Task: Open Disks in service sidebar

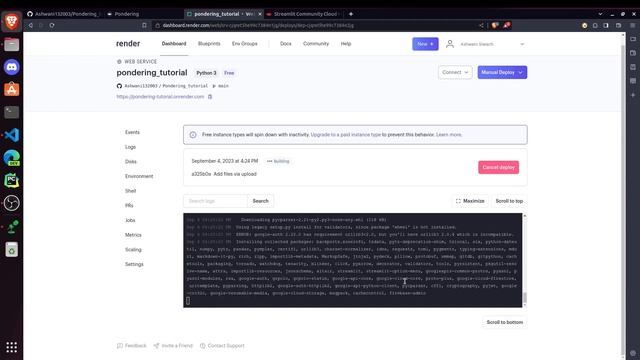Action: (131, 162)
